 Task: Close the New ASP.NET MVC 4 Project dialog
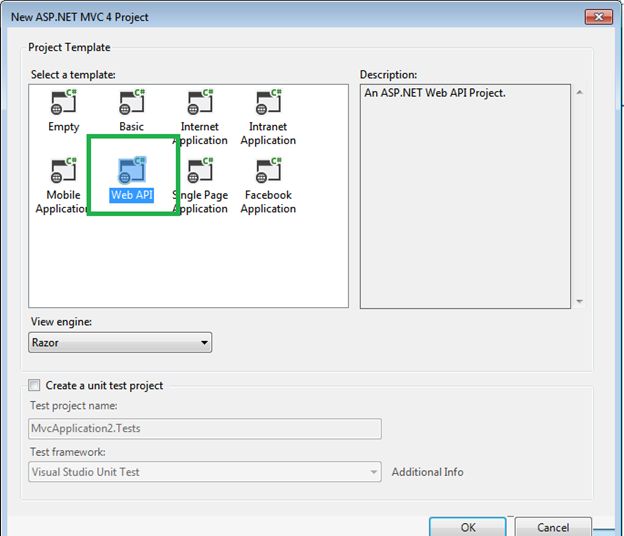point(596,16)
